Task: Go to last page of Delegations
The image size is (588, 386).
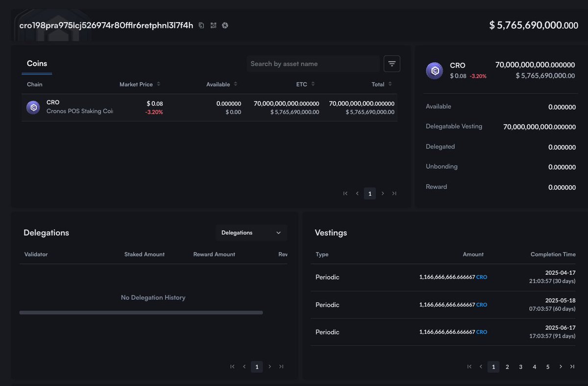Action: [x=281, y=366]
